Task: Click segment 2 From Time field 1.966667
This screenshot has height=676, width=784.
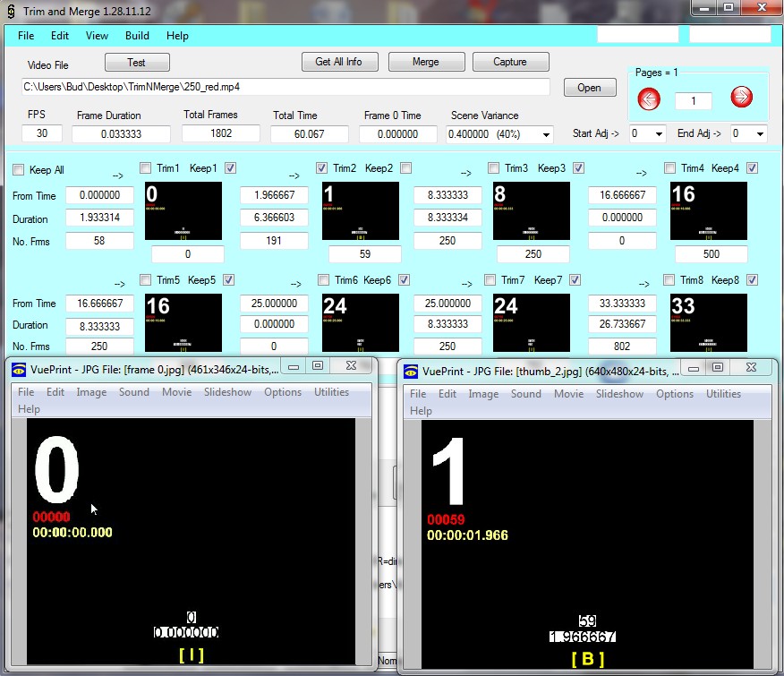Action: [274, 195]
